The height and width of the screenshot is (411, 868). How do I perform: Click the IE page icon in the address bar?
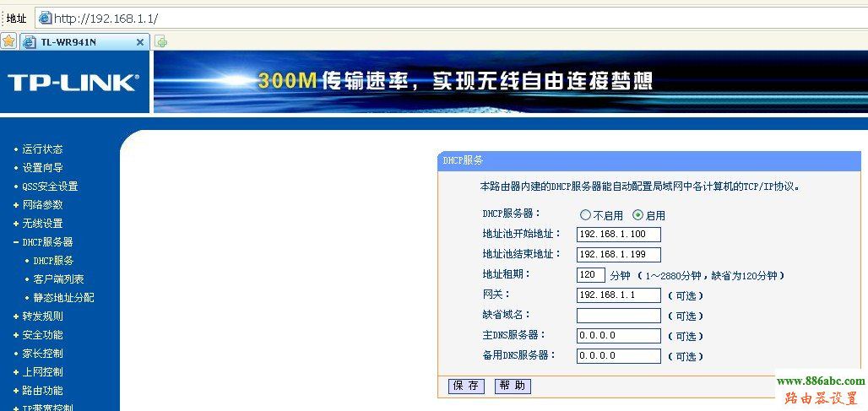pyautogui.click(x=45, y=19)
